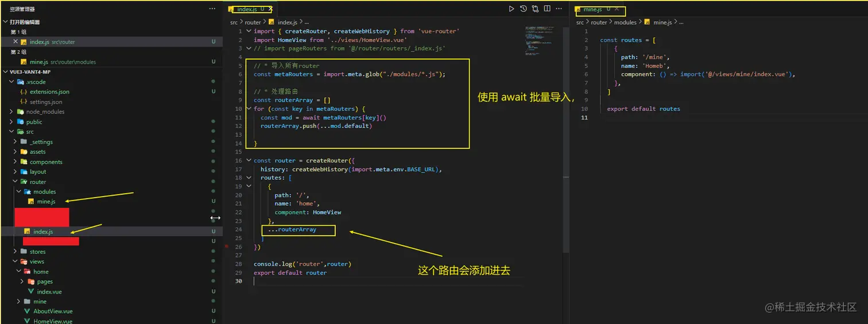The width and height of the screenshot is (868, 324).
Task: Expand the _settings folder
Action: click(x=15, y=142)
